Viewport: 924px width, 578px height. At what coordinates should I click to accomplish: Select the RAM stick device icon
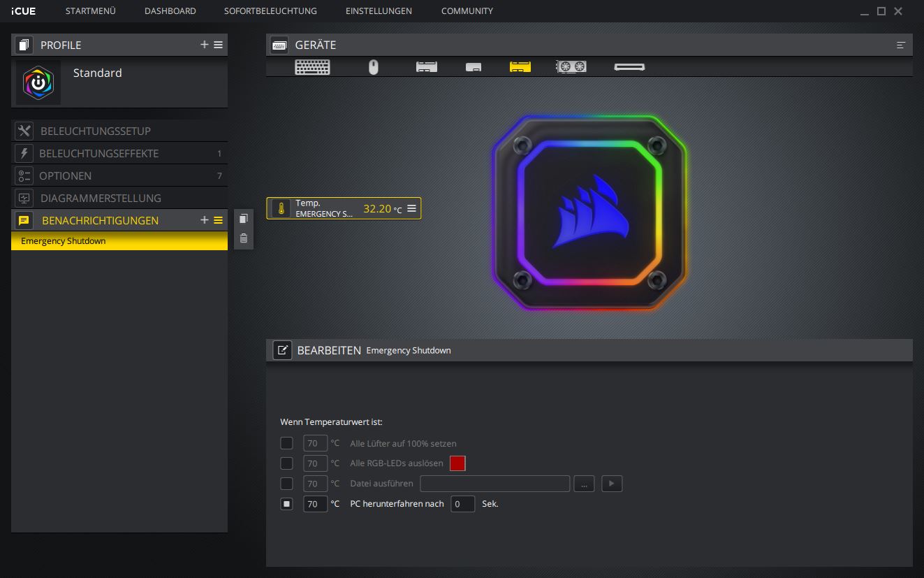[x=629, y=67]
